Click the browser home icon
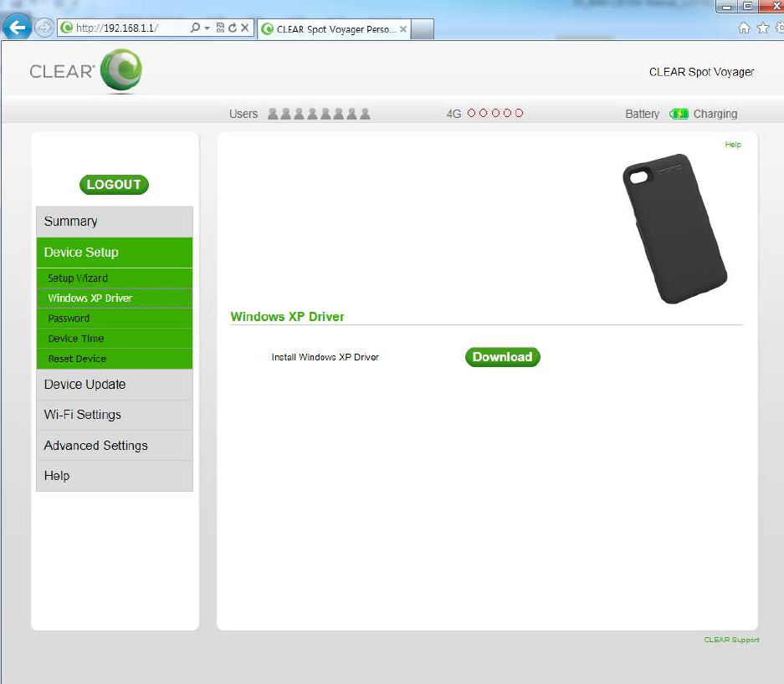The image size is (784, 684). coord(744,28)
